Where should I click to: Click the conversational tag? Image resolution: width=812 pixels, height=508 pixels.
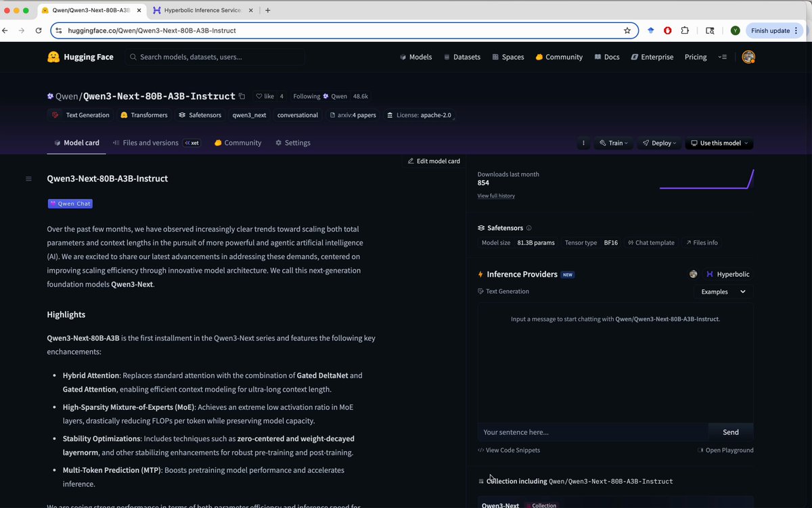(x=298, y=115)
